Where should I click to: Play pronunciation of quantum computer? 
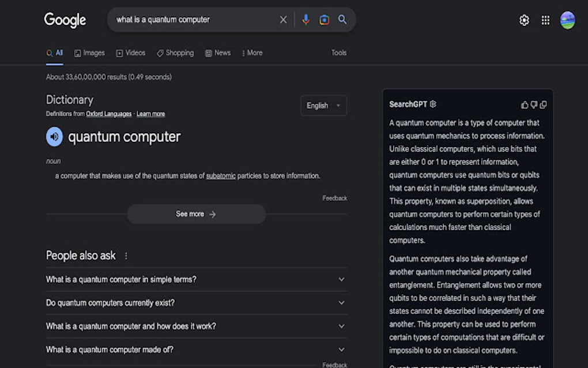pyautogui.click(x=54, y=137)
